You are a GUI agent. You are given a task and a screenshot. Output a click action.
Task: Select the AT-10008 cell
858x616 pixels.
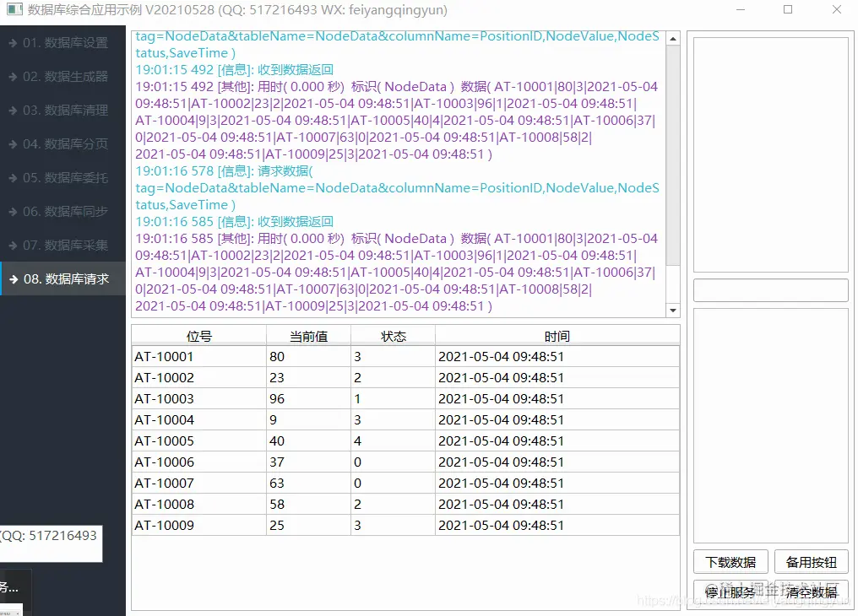pos(199,505)
